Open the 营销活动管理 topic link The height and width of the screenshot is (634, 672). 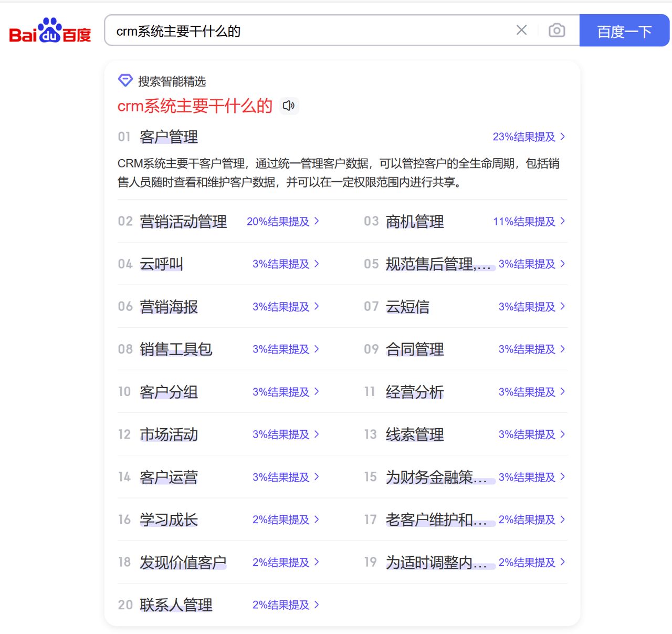click(x=183, y=222)
